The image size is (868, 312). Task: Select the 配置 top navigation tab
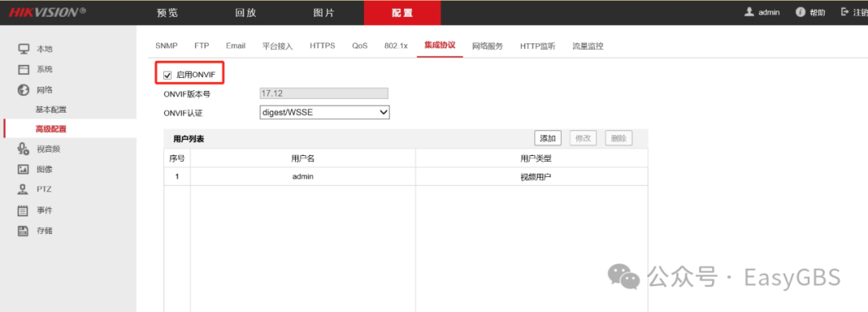click(x=403, y=13)
